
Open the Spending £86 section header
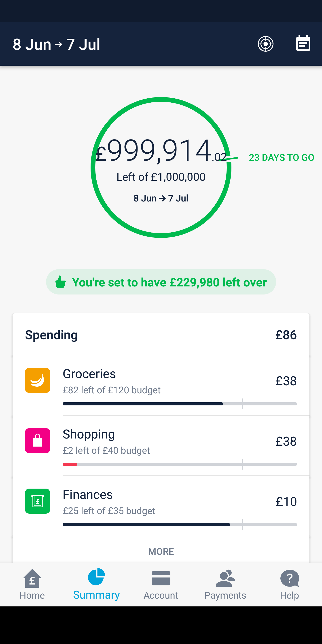click(x=161, y=335)
